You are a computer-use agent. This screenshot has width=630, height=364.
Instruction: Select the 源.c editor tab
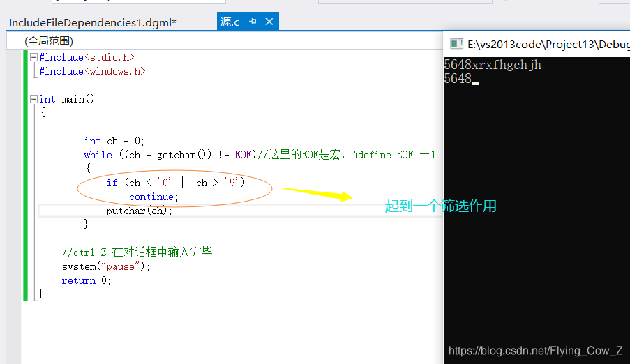point(230,22)
